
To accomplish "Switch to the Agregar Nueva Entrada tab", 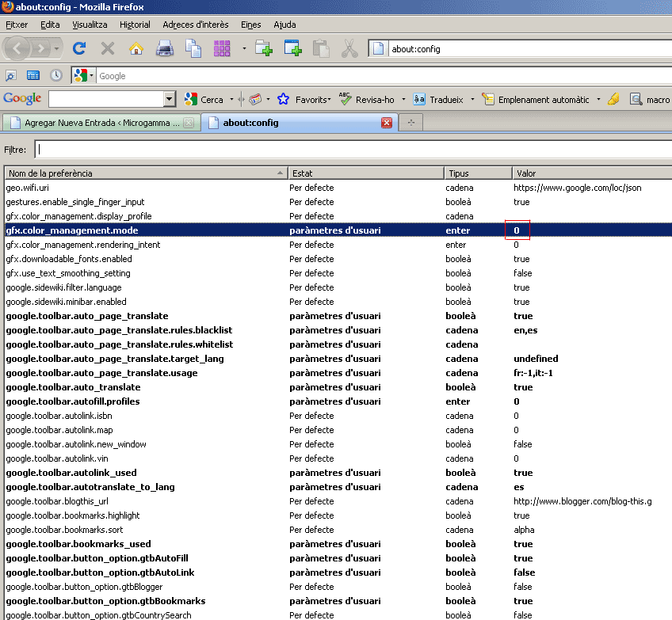I will 101,123.
